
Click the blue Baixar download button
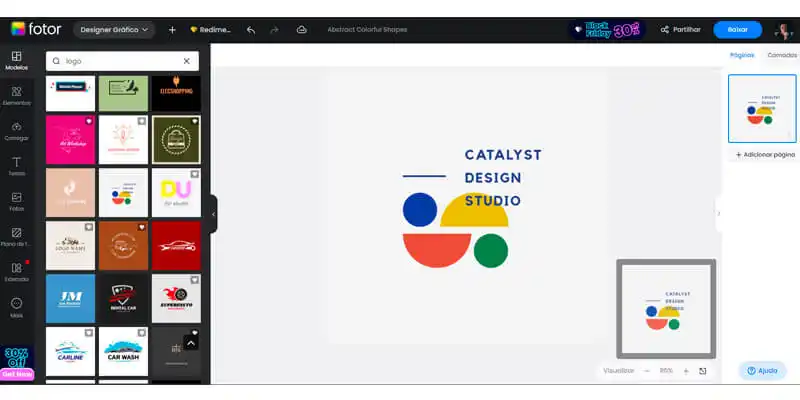point(737,30)
